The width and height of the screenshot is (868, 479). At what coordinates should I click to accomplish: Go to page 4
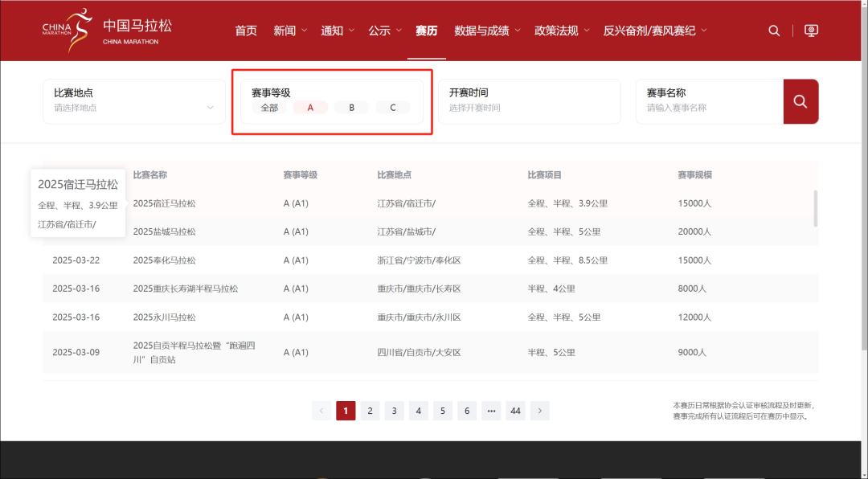pos(419,411)
